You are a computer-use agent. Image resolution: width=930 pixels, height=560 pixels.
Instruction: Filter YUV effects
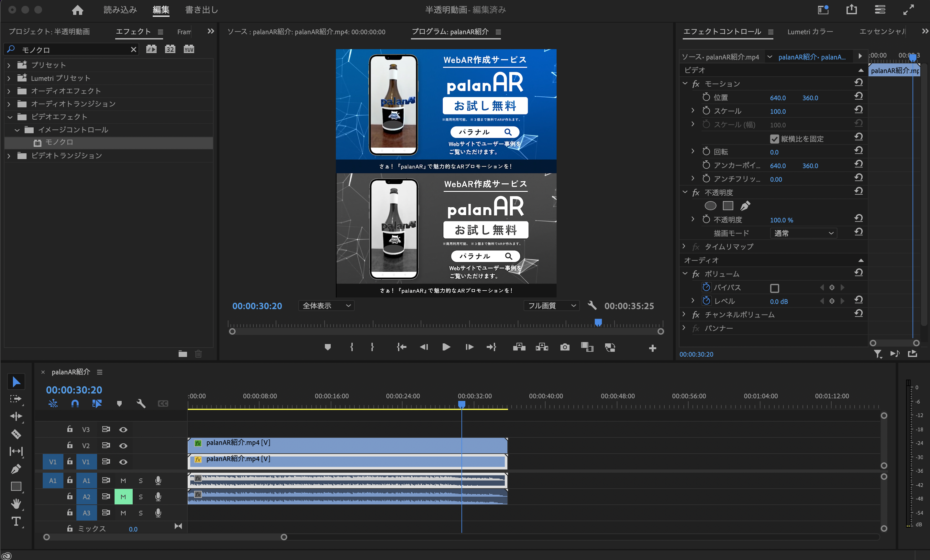(189, 49)
